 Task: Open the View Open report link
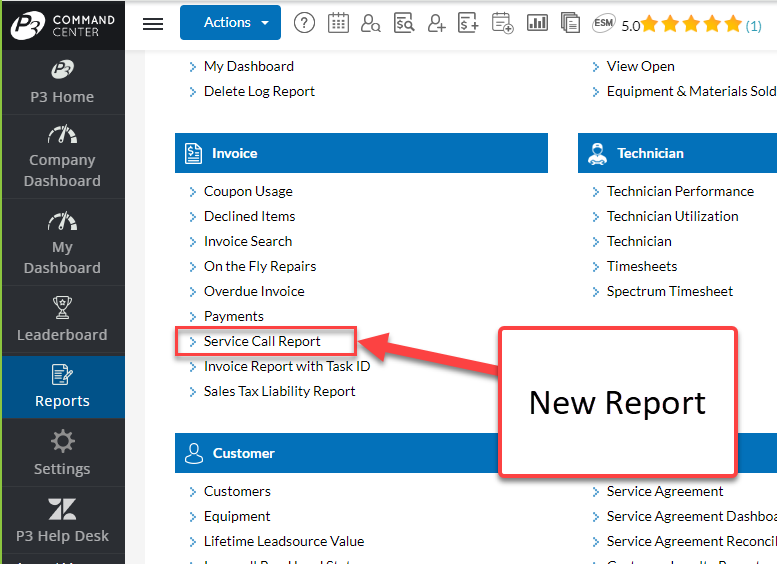pos(640,66)
